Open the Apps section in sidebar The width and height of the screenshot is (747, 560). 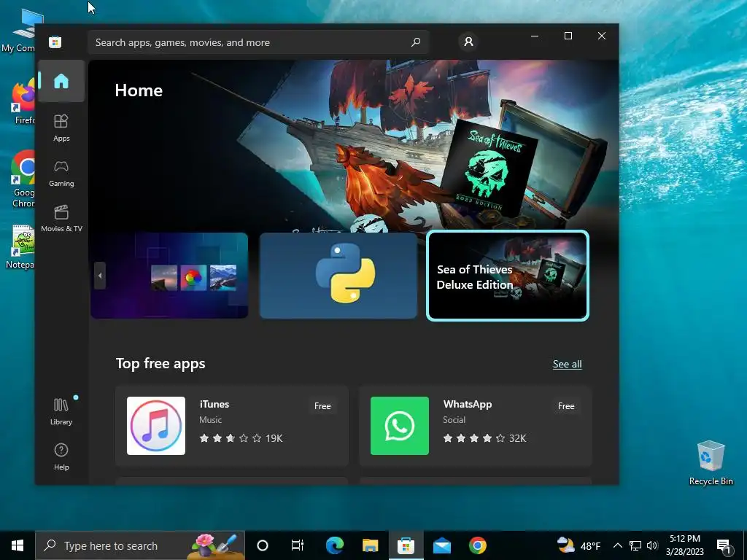[x=61, y=128]
